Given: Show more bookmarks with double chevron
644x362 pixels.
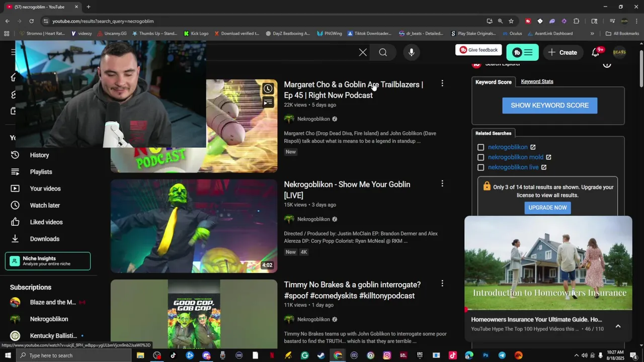Looking at the screenshot, I should pyautogui.click(x=592, y=34).
